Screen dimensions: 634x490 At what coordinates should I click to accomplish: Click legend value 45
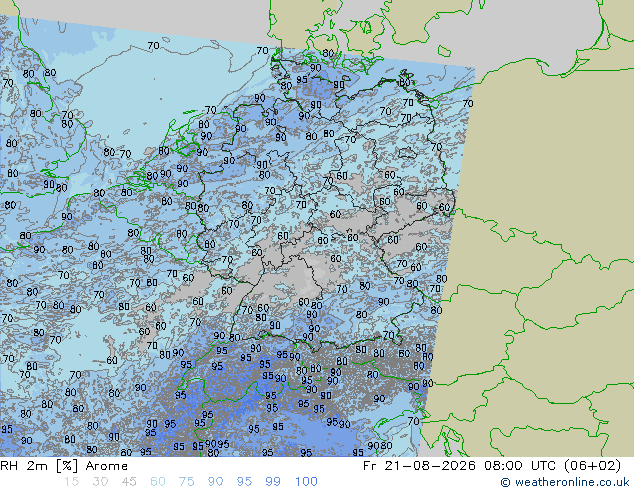coord(129,482)
